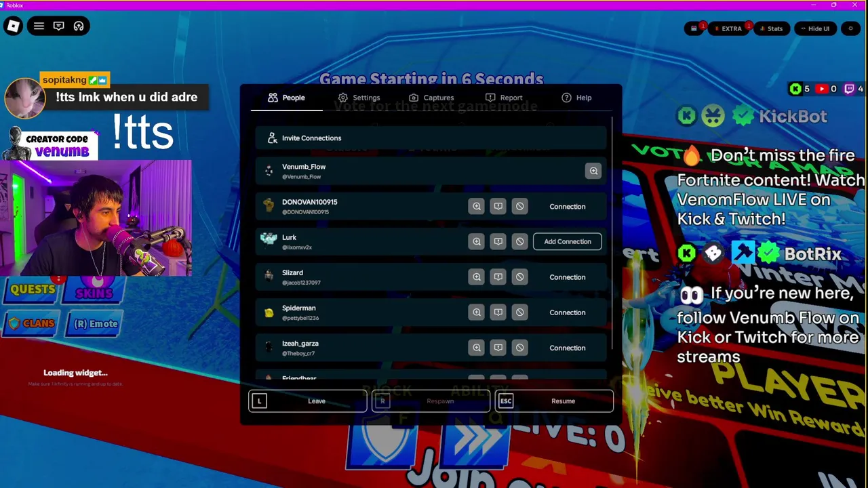
Task: Inspect Venumb_Flow avatar with magnifier icon
Action: pyautogui.click(x=593, y=171)
